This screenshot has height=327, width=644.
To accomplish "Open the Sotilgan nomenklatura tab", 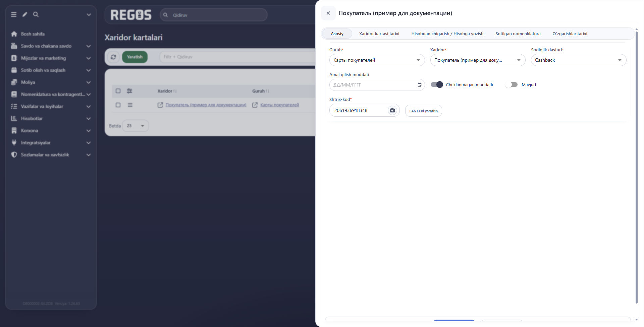I will 518,34.
